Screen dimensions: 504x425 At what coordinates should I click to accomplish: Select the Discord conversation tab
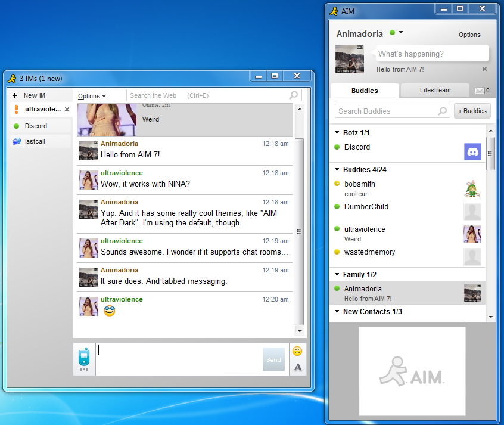click(x=41, y=126)
